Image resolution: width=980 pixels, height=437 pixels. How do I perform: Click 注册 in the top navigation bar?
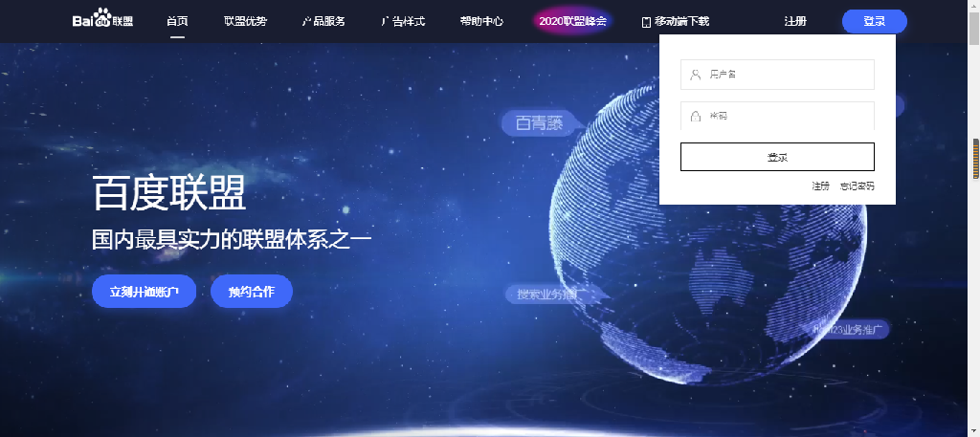(x=795, y=21)
